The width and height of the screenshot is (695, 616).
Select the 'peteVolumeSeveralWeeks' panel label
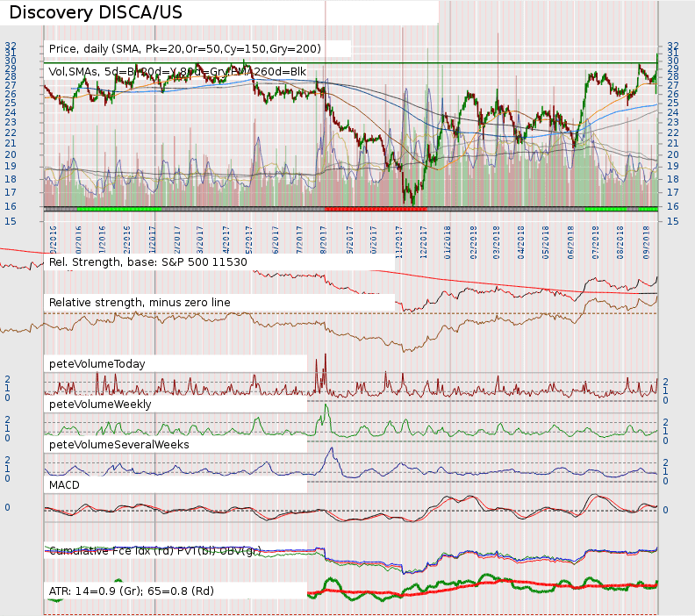(118, 445)
